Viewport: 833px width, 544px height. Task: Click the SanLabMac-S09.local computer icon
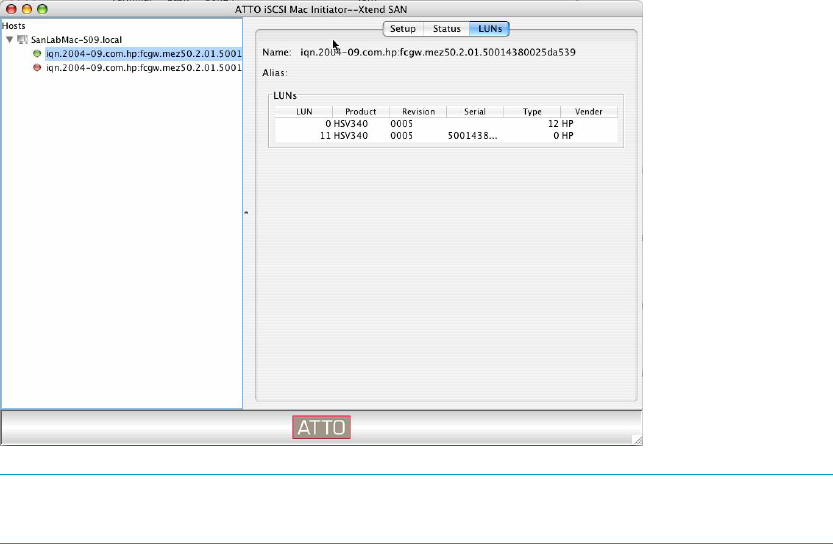[22, 40]
